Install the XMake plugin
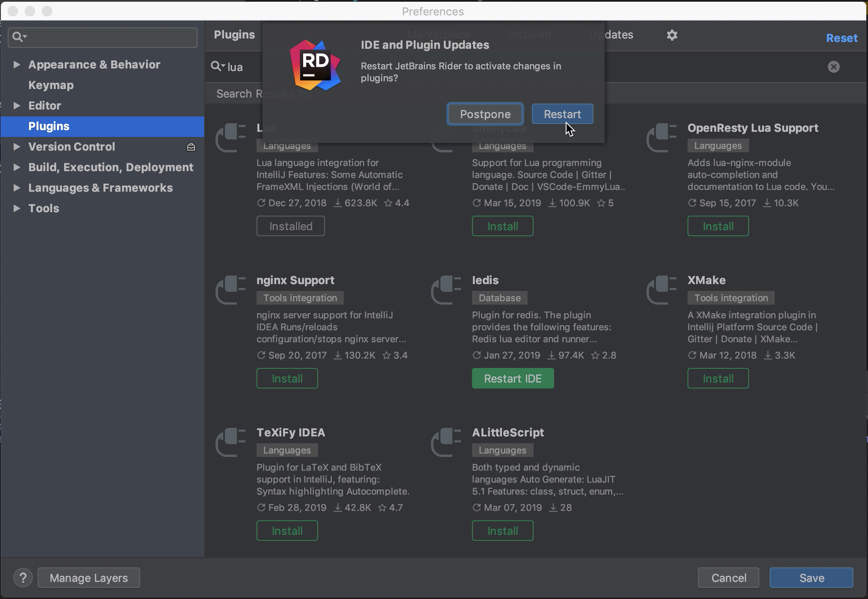Screen dimensions: 868x599 tap(718, 378)
